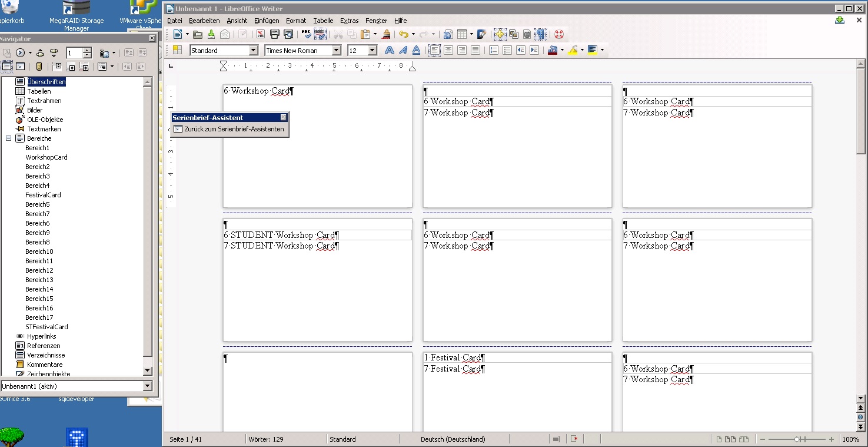This screenshot has width=868, height=447.
Task: Click Font Color swatch icon
Action: coord(553,50)
